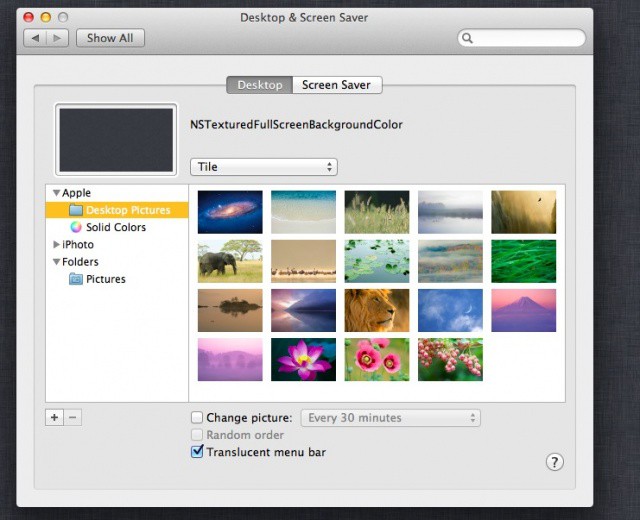Collapse the Apple group triangle
640x520 pixels.
(x=57, y=193)
